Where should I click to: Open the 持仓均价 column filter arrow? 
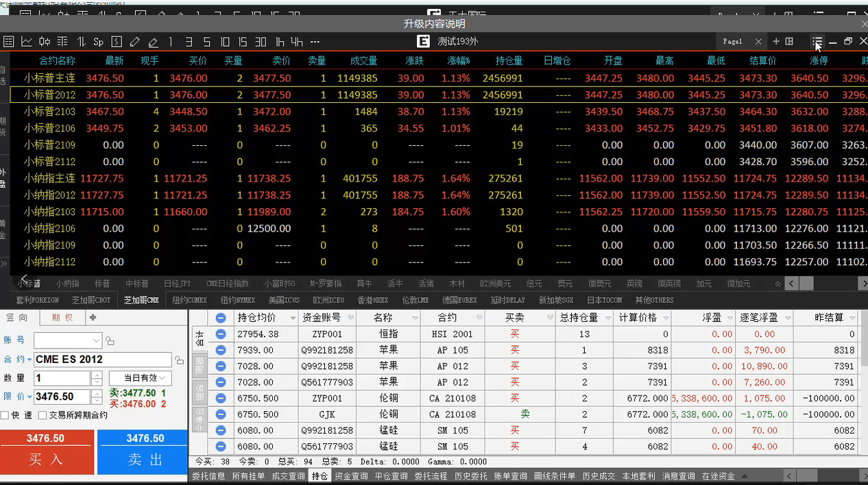coord(293,318)
